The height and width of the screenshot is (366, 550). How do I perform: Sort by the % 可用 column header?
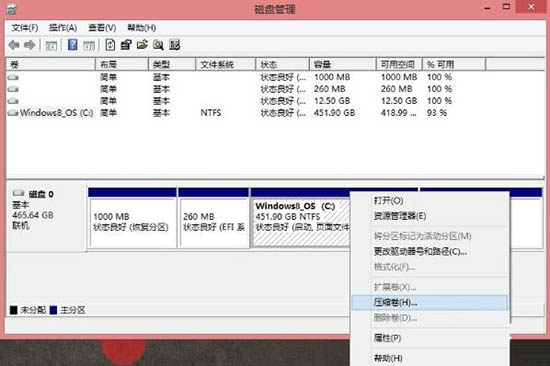click(454, 65)
